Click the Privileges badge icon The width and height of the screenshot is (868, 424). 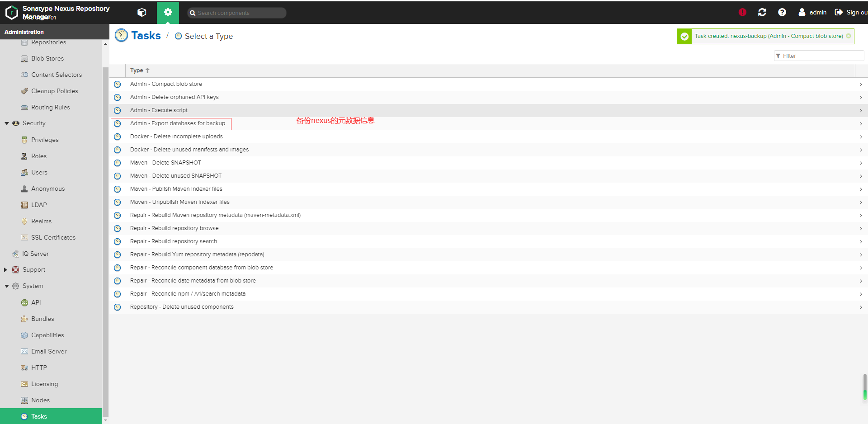point(24,140)
